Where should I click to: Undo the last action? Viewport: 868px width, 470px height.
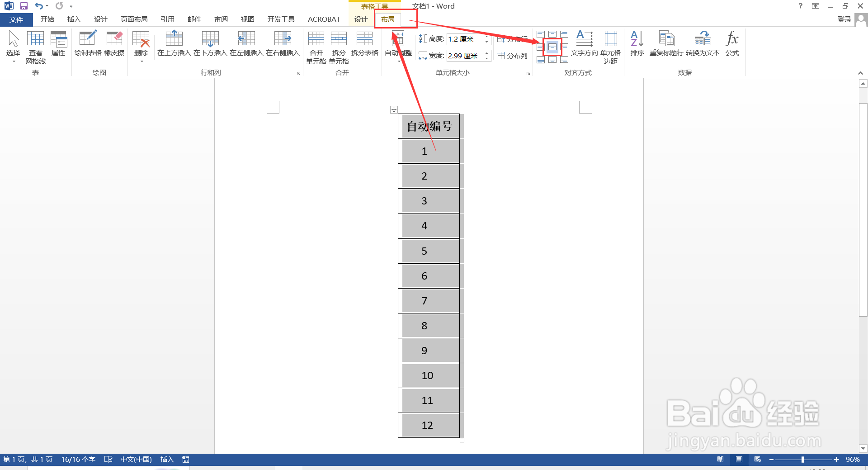coord(39,6)
